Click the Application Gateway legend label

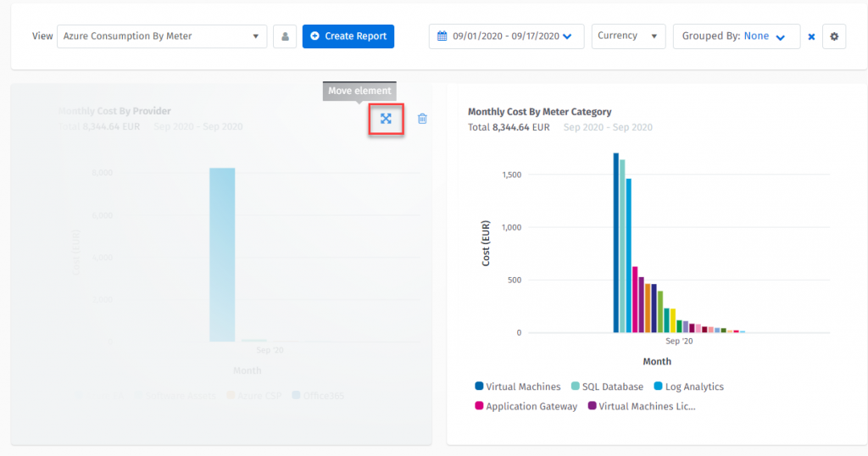[531, 406]
